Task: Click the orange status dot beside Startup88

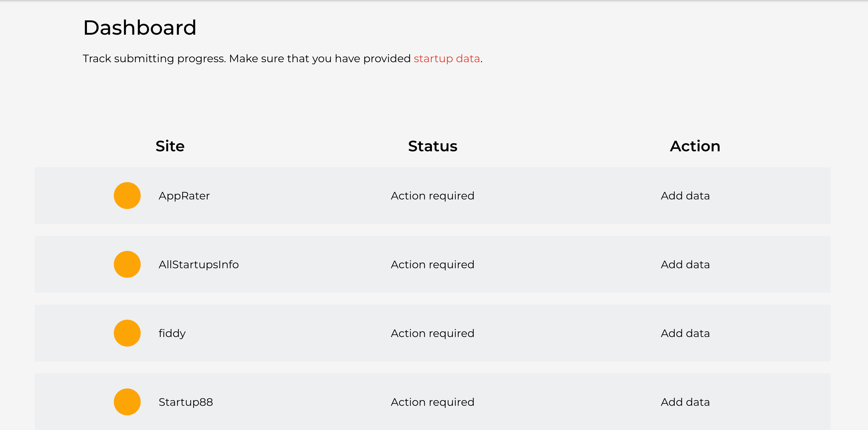Action: 127,402
